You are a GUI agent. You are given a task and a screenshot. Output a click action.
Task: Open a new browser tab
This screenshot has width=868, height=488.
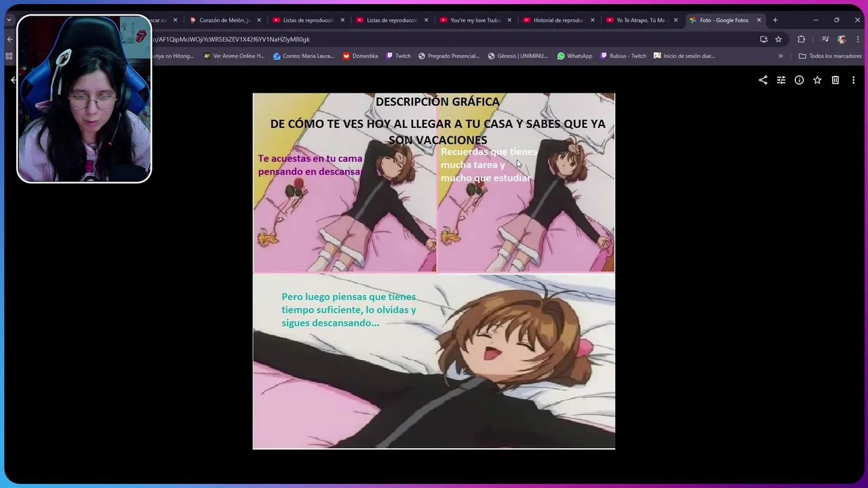[775, 20]
